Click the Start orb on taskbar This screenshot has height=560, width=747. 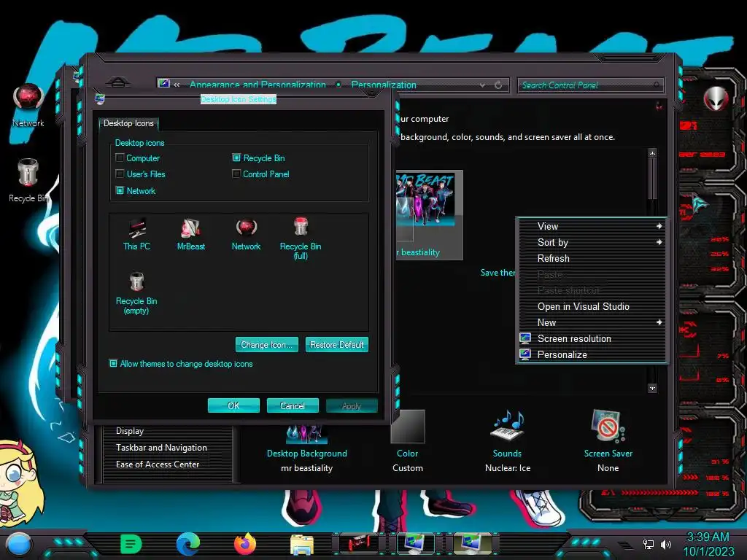point(19,544)
